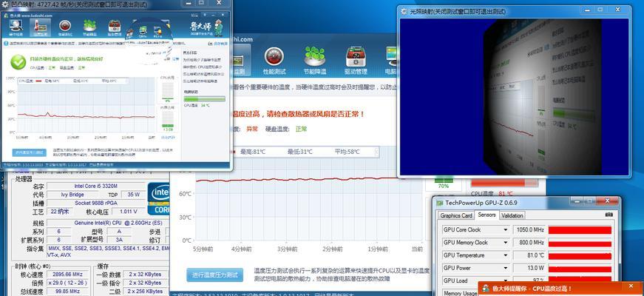Open 节能降温 in the Ludashi toolbar

[315, 61]
